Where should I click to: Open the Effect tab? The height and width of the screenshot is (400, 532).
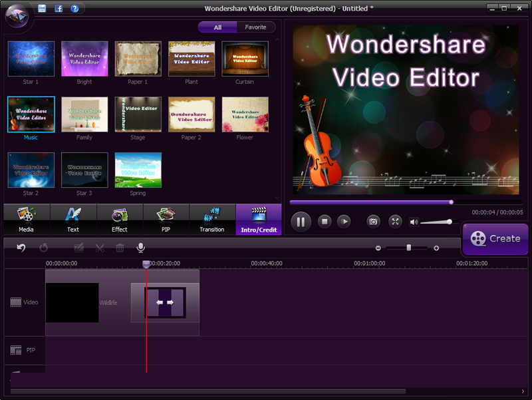pos(120,220)
